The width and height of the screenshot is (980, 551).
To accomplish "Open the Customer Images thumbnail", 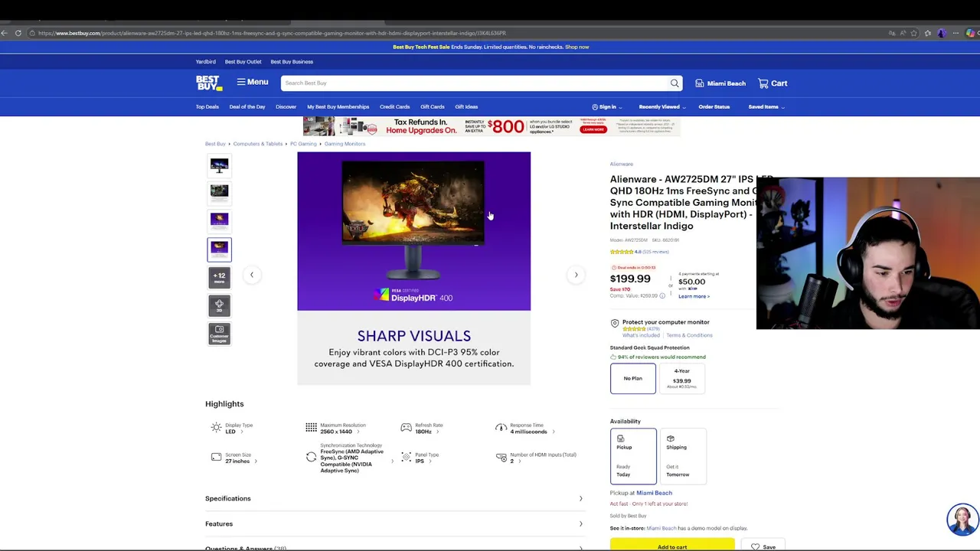I will (219, 333).
